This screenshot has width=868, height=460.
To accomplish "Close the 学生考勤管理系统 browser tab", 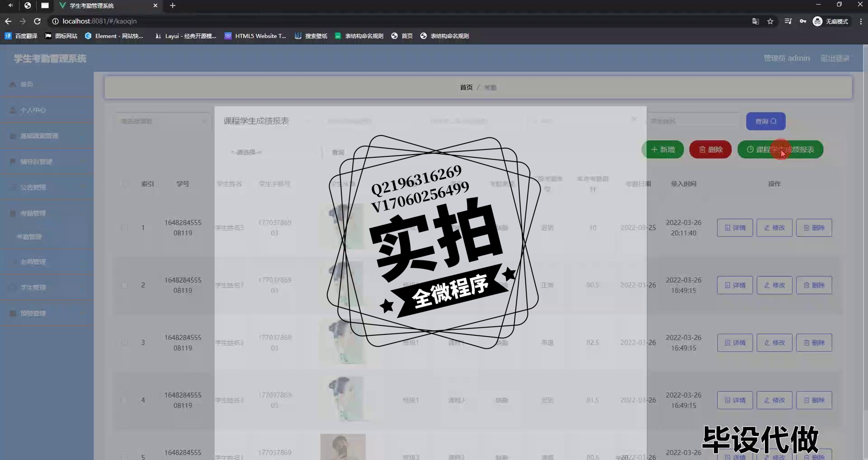I will click(x=155, y=5).
